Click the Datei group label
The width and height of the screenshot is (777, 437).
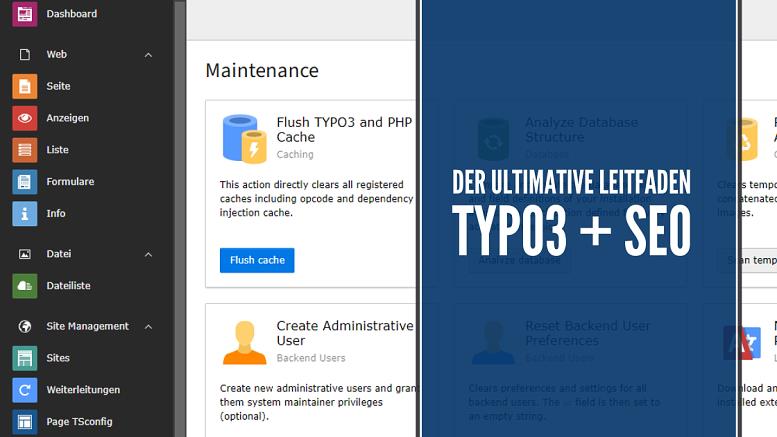pyautogui.click(x=59, y=254)
